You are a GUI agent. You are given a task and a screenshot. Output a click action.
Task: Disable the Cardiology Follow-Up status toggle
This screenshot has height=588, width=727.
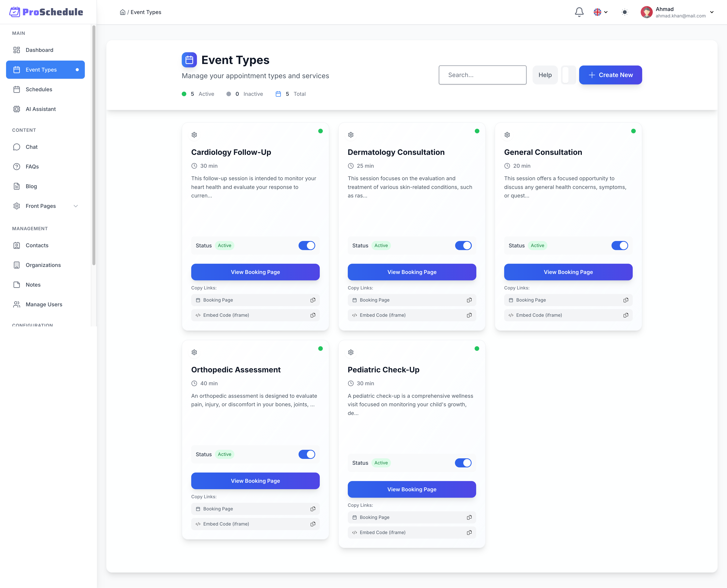(307, 246)
